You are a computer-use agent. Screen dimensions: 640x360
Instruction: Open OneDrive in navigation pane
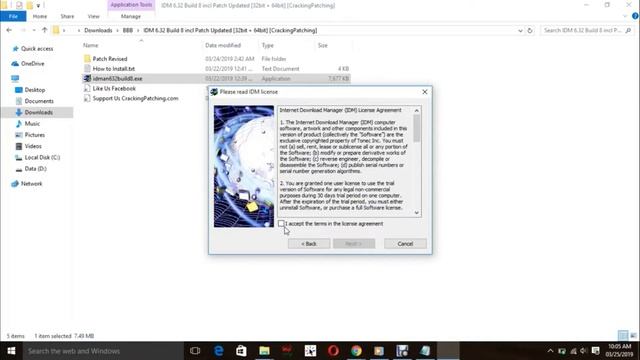(32, 64)
